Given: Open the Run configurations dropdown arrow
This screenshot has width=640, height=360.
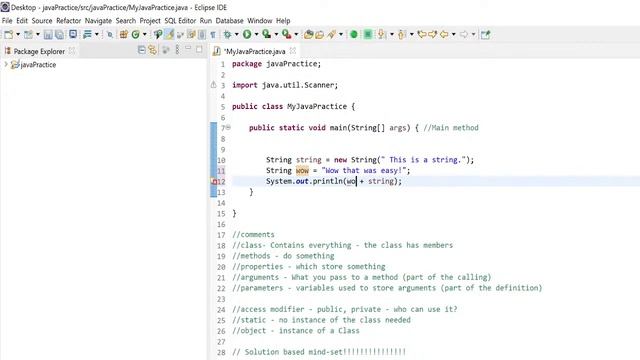Looking at the screenshot, I should pyautogui.click(x=256, y=35).
